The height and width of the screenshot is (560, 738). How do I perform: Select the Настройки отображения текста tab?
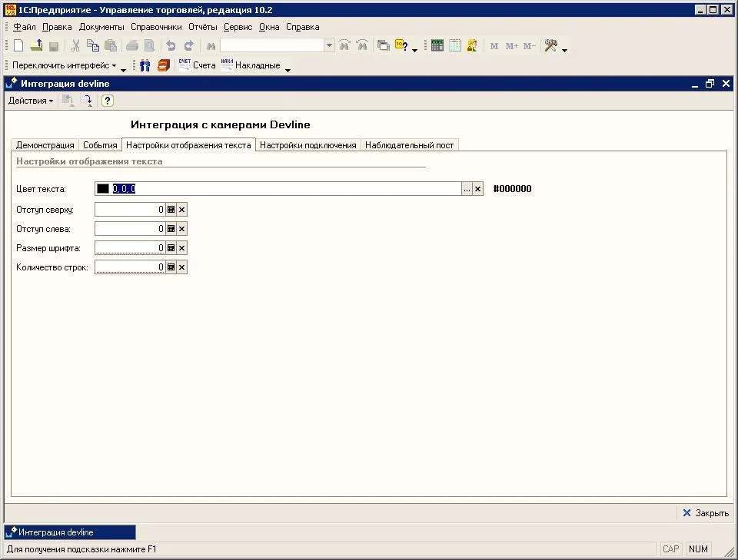[x=188, y=145]
